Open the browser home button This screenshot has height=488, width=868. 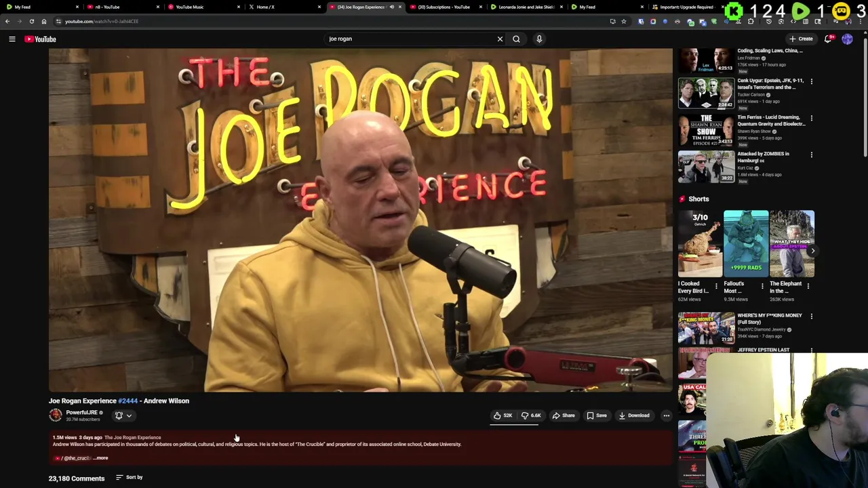(44, 22)
